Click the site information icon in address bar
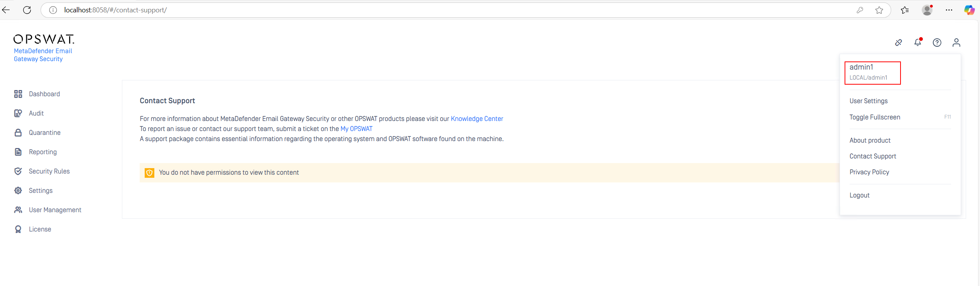 tap(53, 10)
